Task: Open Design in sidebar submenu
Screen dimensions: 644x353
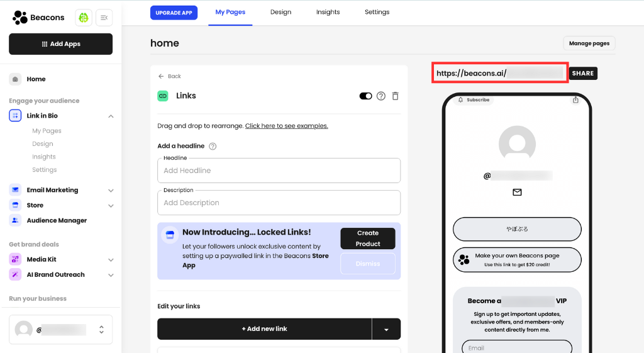Action: [x=43, y=144]
